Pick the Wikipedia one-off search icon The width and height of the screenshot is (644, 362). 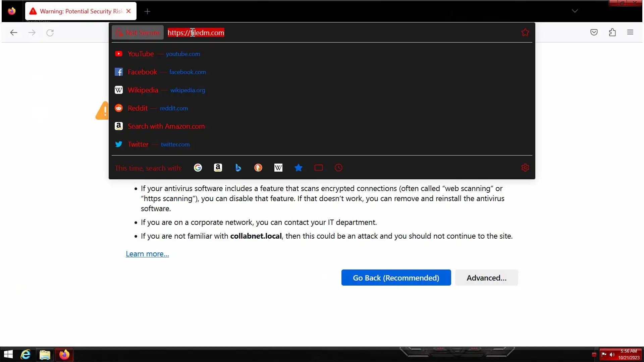click(278, 168)
